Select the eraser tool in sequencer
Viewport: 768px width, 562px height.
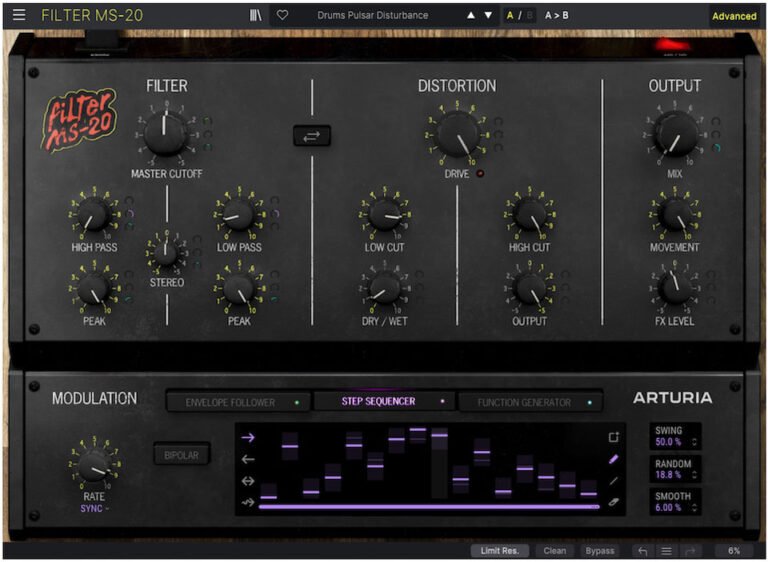[x=613, y=502]
